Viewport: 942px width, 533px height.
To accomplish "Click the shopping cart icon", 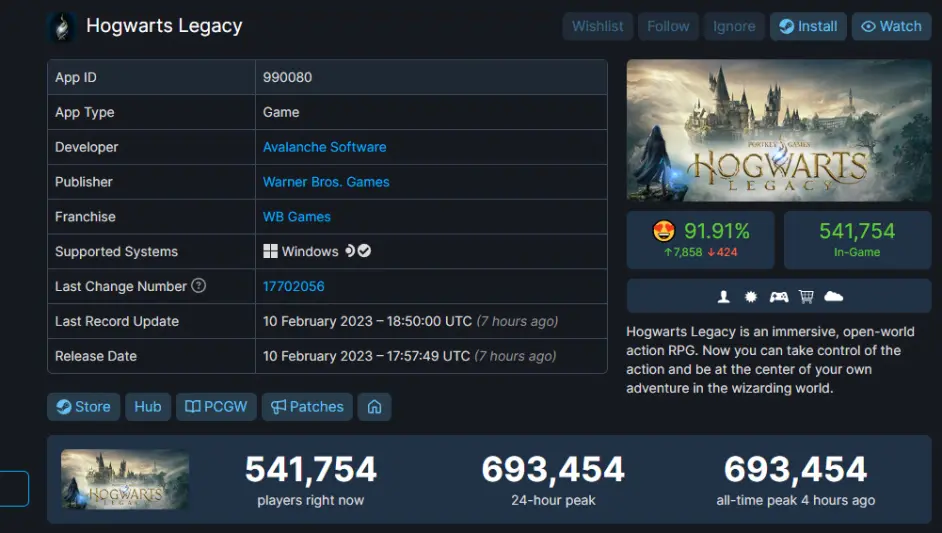I will (x=806, y=296).
